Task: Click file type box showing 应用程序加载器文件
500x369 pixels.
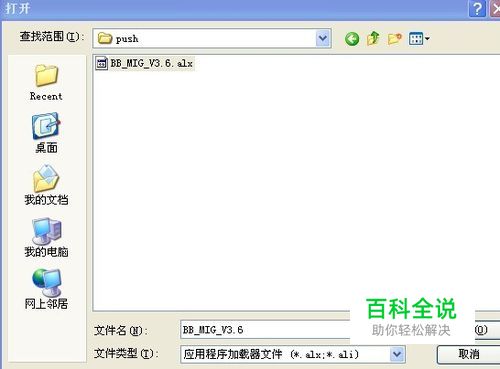Action: tap(293, 354)
